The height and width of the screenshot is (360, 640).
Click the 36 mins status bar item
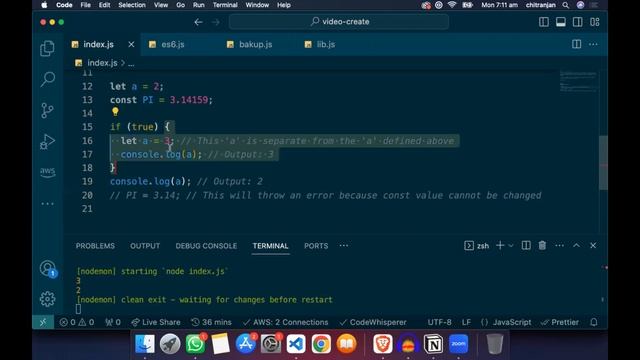pos(211,322)
